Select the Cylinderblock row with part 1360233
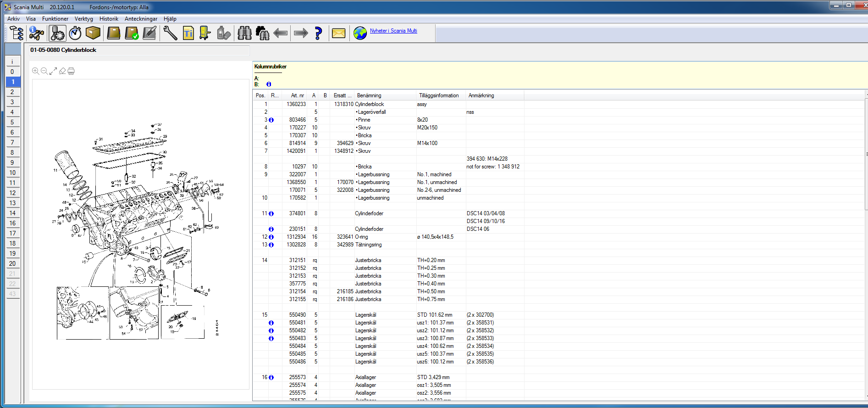The height and width of the screenshot is (408, 868). click(369, 104)
